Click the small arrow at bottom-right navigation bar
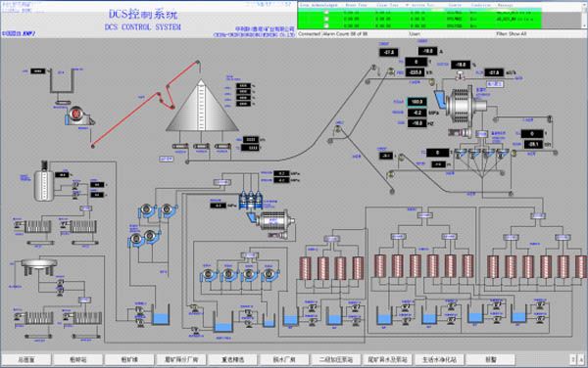 (x=581, y=359)
